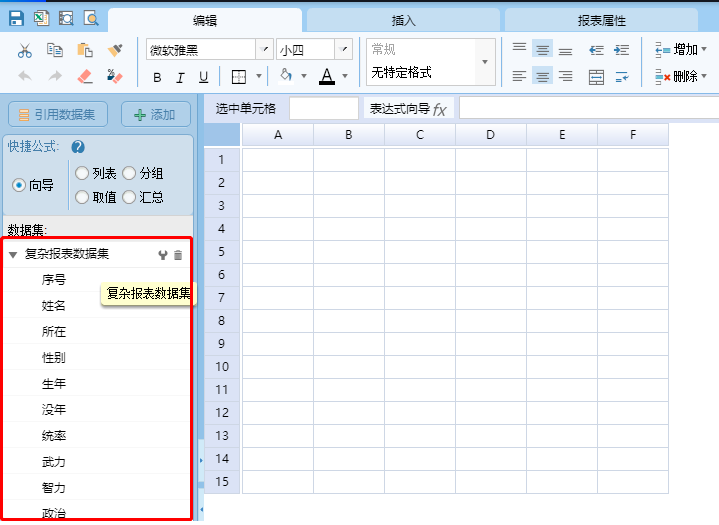This screenshot has width=719, height=525.
Task: Select the 向导 radio option
Action: 19,185
